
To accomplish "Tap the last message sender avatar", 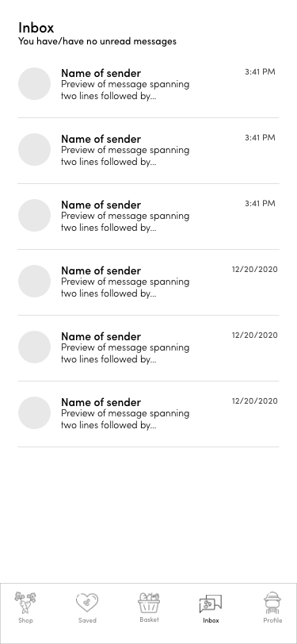I will click(x=35, y=412).
